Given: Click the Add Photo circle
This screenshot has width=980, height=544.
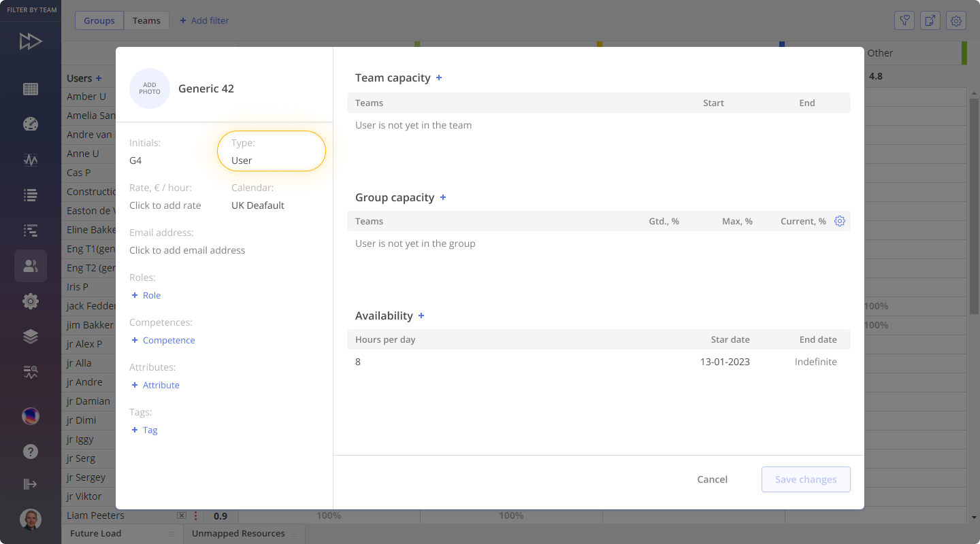Looking at the screenshot, I should (x=150, y=88).
